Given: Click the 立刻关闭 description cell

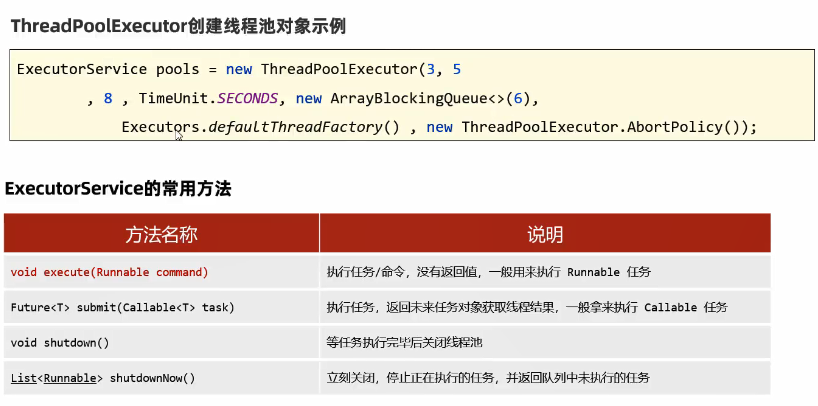Looking at the screenshot, I should 545,377.
